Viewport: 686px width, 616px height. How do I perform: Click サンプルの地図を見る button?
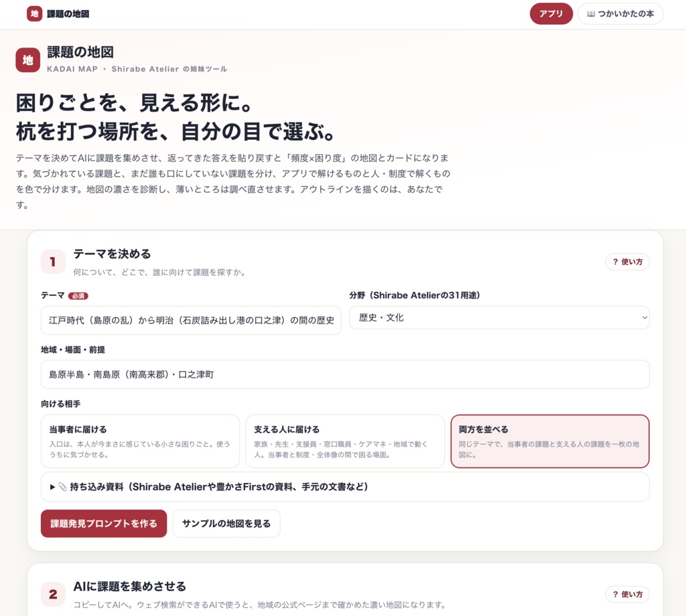[x=226, y=524]
